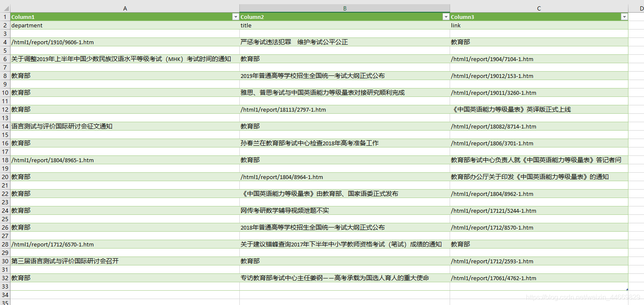Viewport: 644px width, 305px height.
Task: Select cell /html1/report/17061/4762-1.htm
Action: [539, 278]
